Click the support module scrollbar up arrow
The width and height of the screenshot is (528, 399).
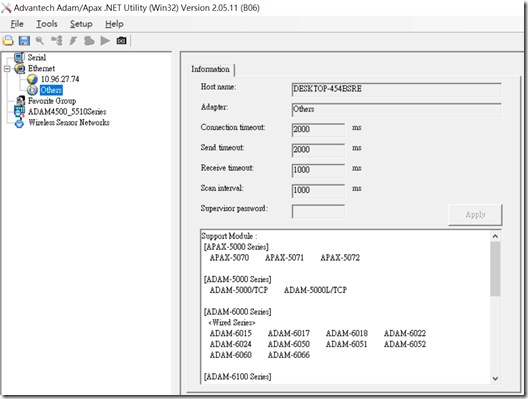tap(495, 236)
